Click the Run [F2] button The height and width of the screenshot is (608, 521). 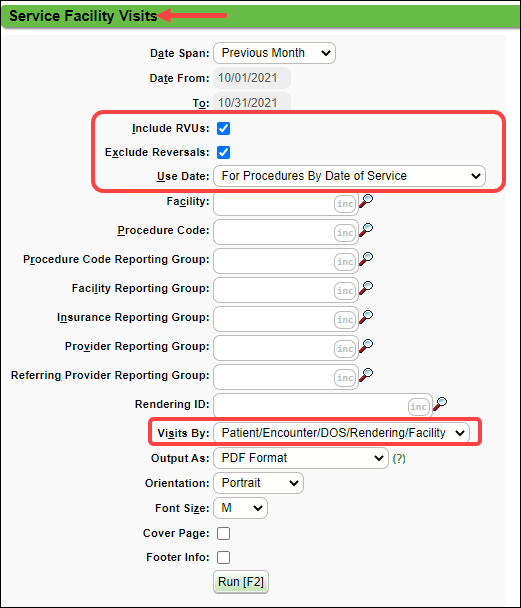[x=241, y=582]
